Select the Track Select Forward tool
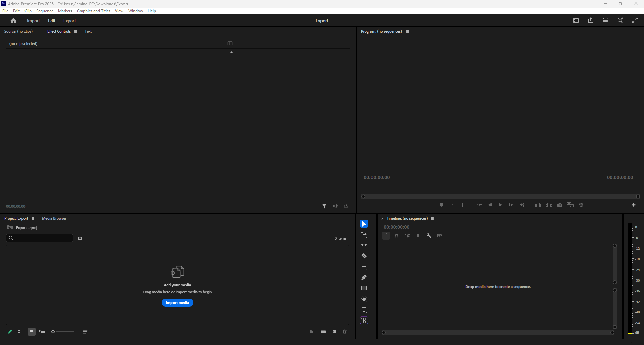Viewport: 644px width, 345px height. pyautogui.click(x=364, y=235)
